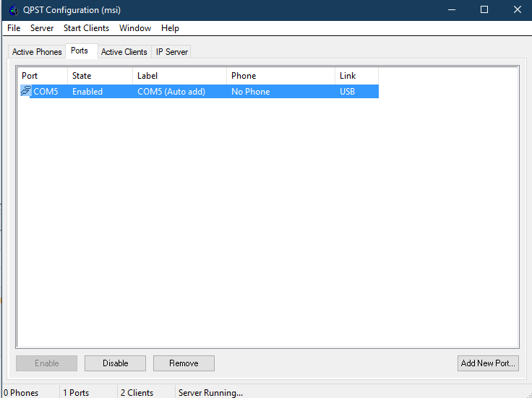This screenshot has width=532, height=398.
Task: Click the COM5 (Auto add) label cell
Action: [171, 92]
